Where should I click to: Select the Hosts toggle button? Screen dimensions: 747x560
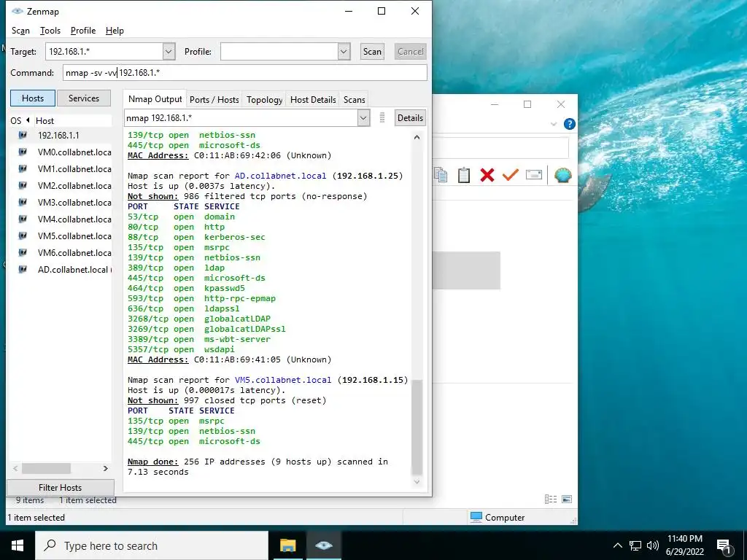[x=33, y=98]
